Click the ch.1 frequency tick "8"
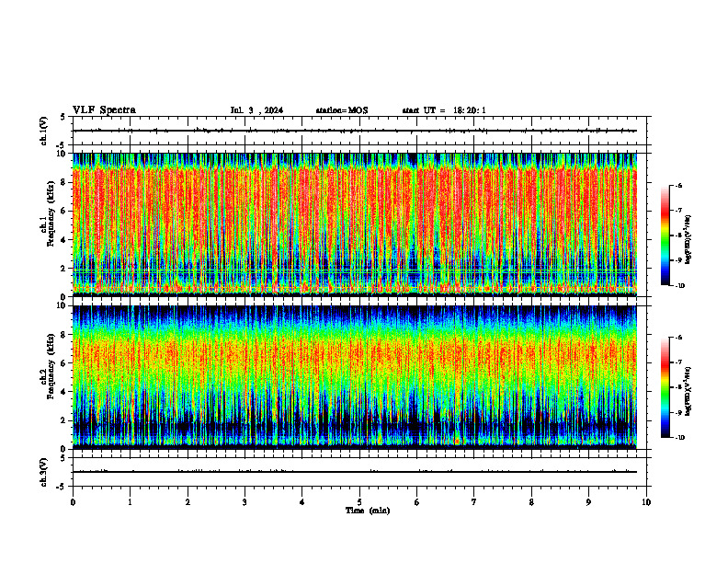 [x=64, y=182]
